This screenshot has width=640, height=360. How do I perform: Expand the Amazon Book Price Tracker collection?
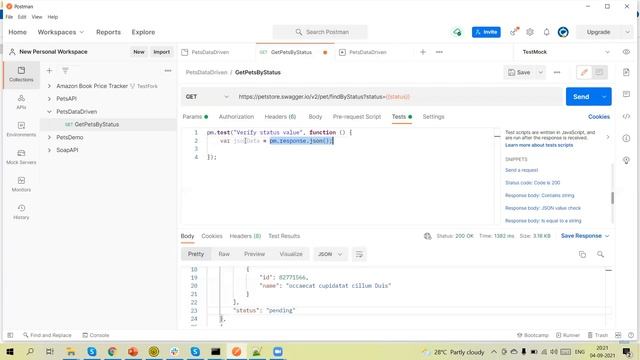tap(49, 86)
